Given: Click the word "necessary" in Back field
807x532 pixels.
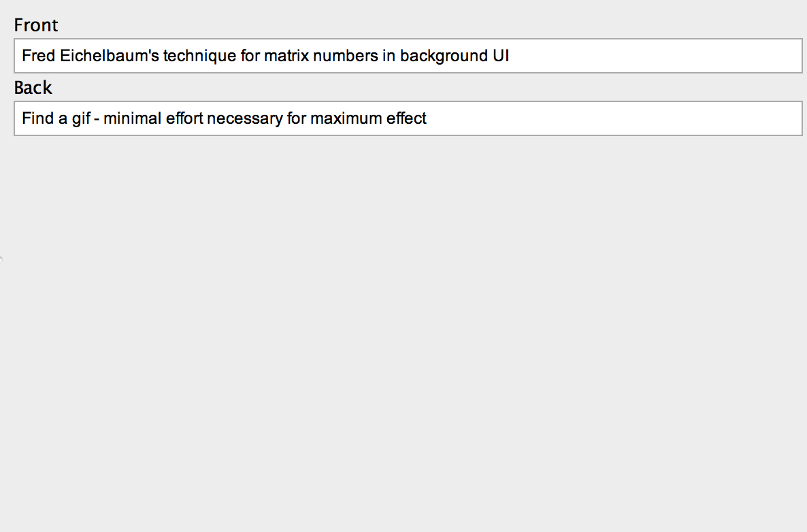Looking at the screenshot, I should click(244, 118).
